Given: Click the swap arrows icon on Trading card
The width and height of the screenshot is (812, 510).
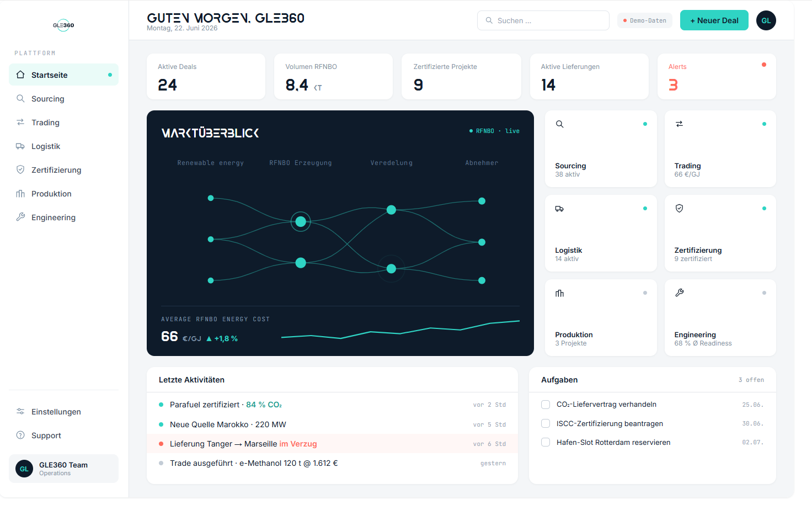Looking at the screenshot, I should [x=679, y=124].
